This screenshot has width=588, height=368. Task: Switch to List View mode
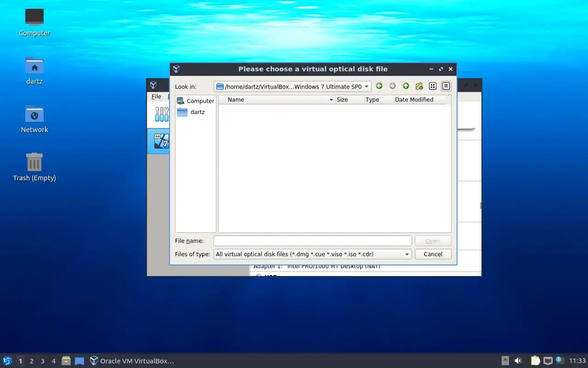click(x=432, y=86)
